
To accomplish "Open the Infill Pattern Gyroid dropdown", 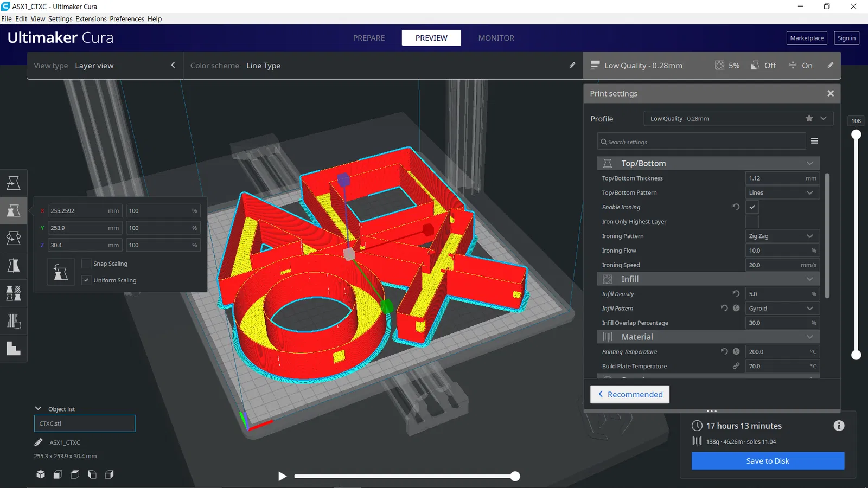I will pyautogui.click(x=782, y=308).
